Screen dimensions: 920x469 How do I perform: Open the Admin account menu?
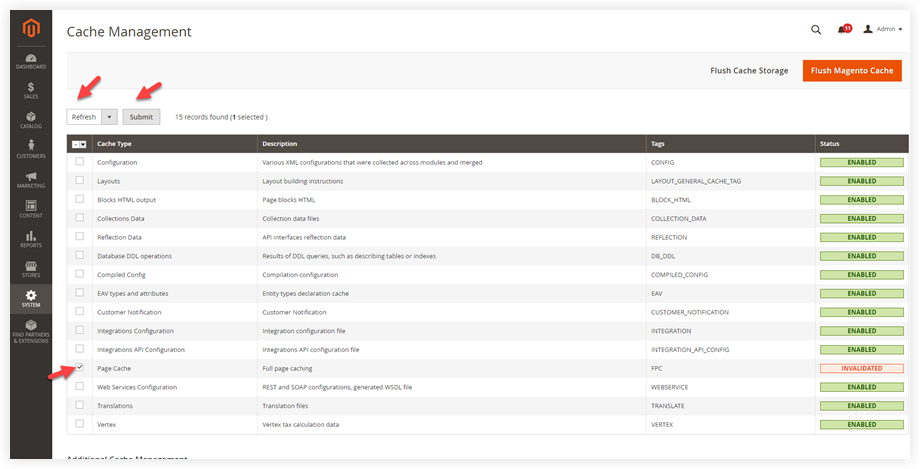click(882, 29)
